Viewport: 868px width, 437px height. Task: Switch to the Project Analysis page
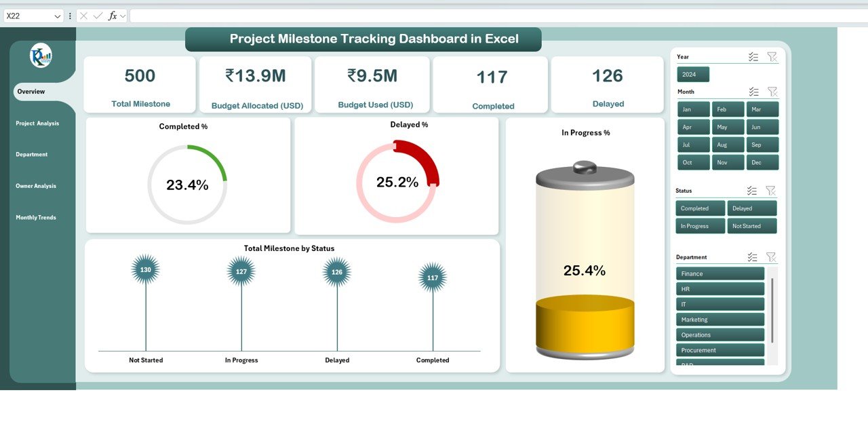tap(37, 123)
